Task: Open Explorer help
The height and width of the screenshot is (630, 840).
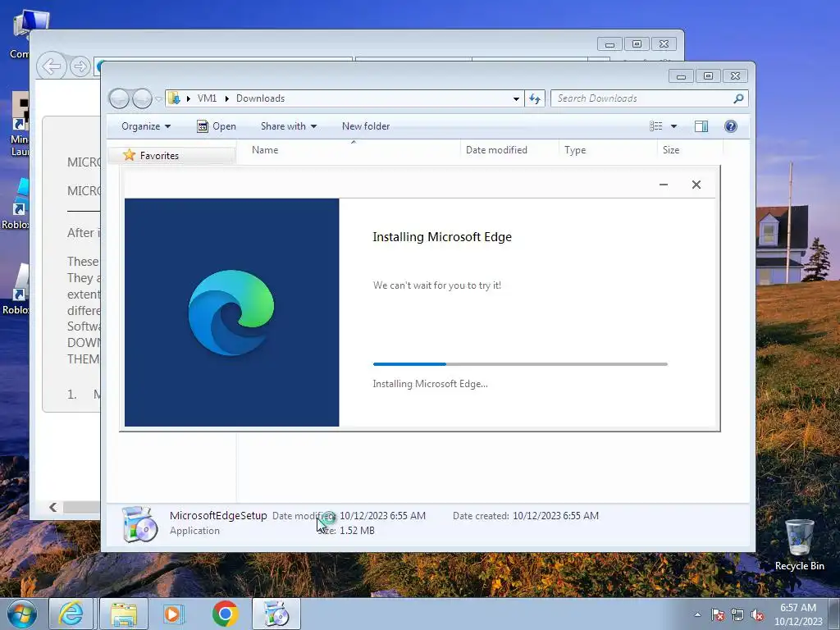Action: pyautogui.click(x=731, y=126)
